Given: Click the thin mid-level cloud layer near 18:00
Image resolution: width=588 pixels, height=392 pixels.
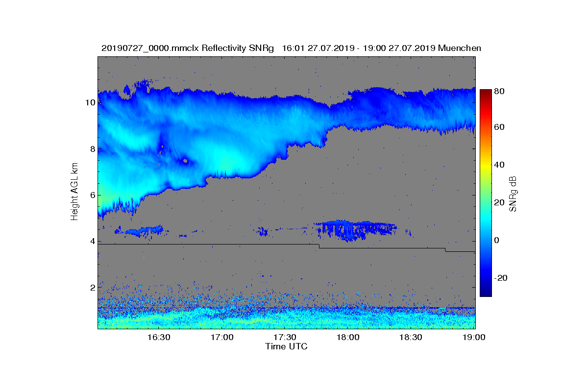Looking at the screenshot, I should coord(355,229).
